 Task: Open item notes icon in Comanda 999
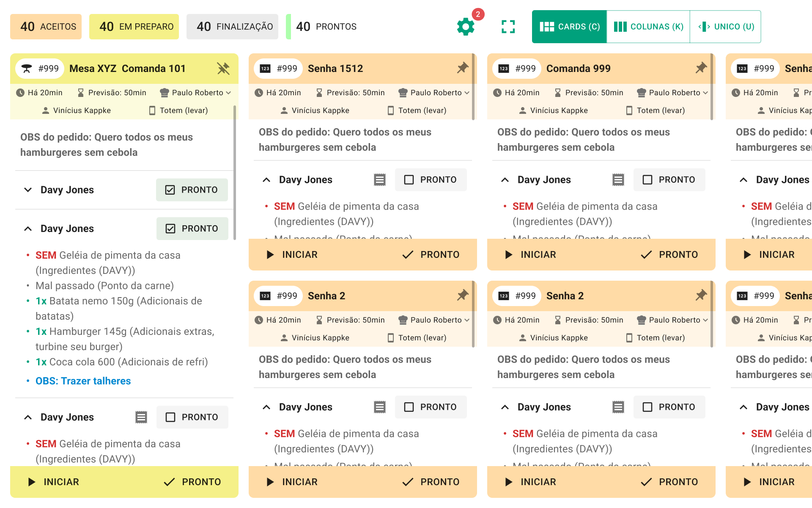[618, 180]
